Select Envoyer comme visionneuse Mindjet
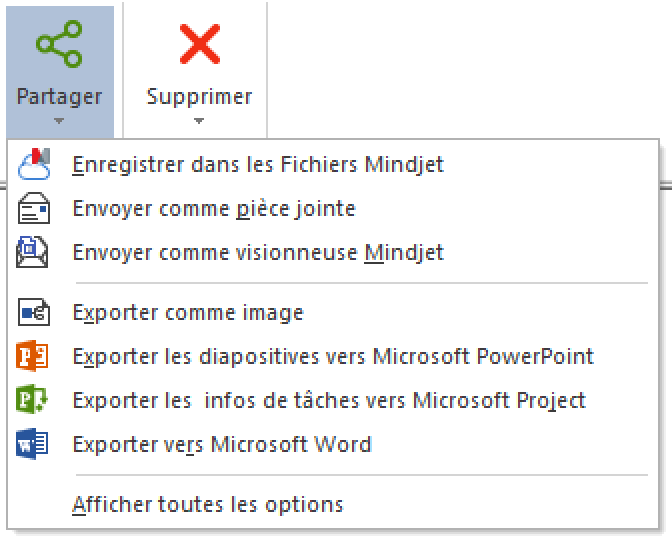This screenshot has width=672, height=540. 258,252
